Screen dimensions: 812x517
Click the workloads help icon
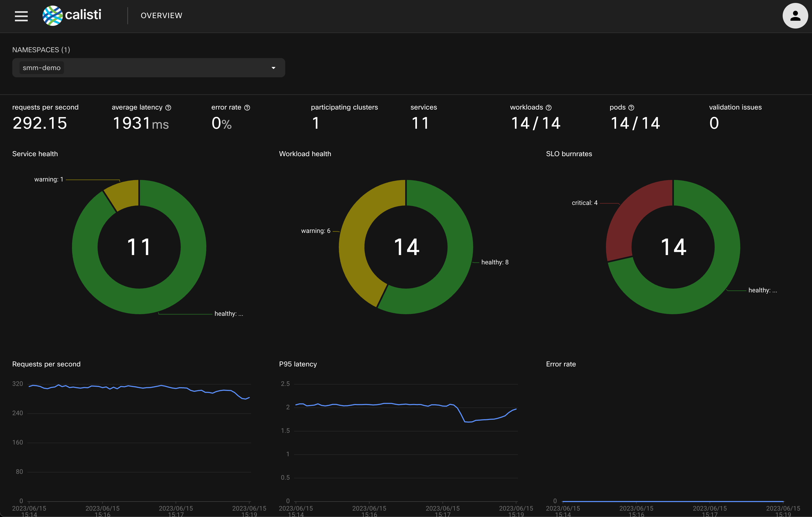tap(549, 107)
